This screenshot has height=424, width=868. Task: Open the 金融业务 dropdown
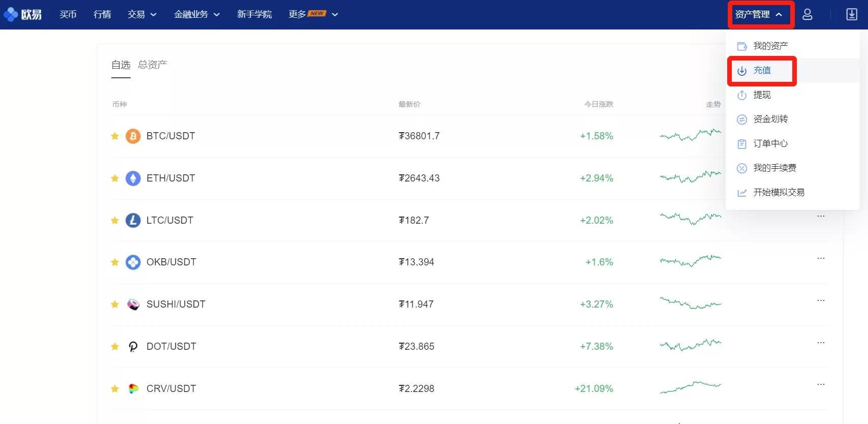pyautogui.click(x=197, y=14)
